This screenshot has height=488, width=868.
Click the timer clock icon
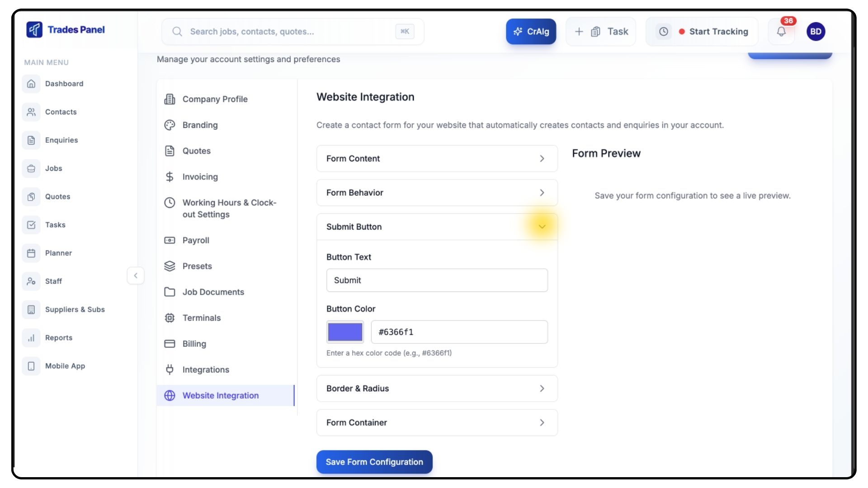(663, 32)
